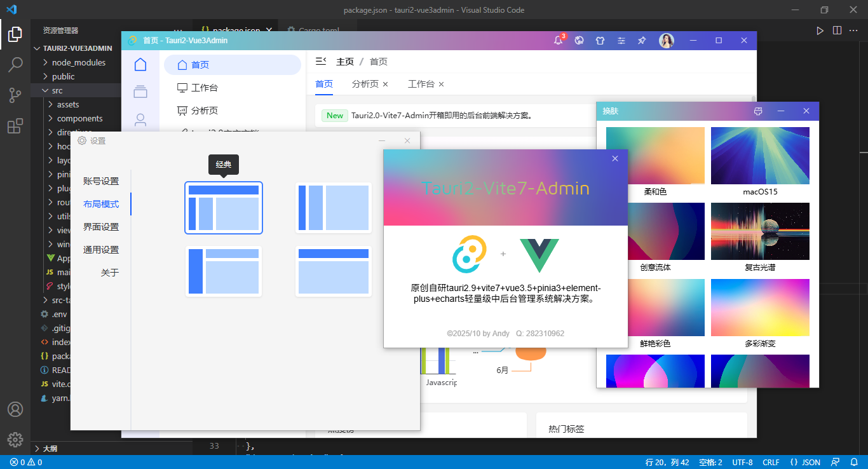Open 界面设置 in the settings dialog
868x469 pixels.
click(102, 226)
